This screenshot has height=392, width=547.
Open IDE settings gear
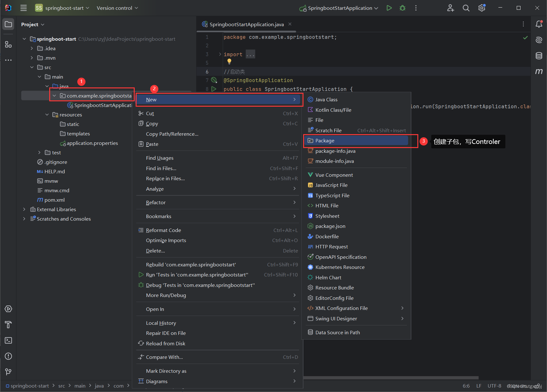[x=482, y=8]
